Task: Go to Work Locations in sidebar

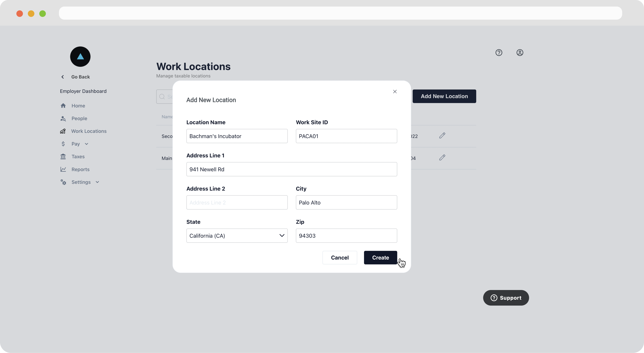Action: (x=89, y=131)
